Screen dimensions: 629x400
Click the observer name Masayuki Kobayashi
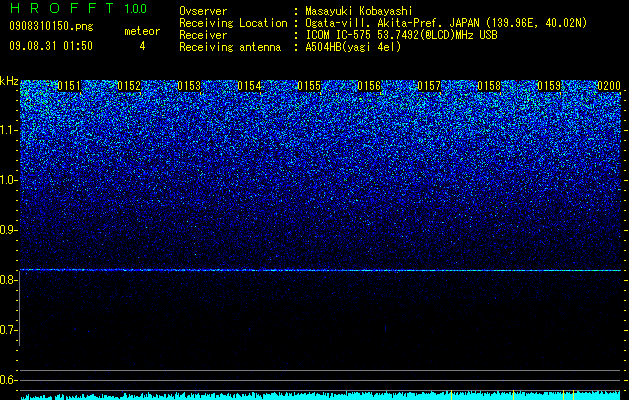359,11
